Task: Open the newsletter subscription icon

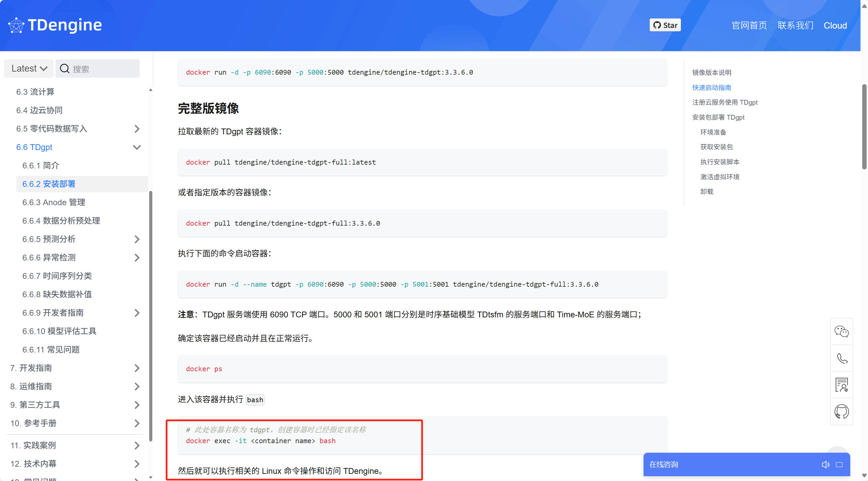Action: click(842, 385)
